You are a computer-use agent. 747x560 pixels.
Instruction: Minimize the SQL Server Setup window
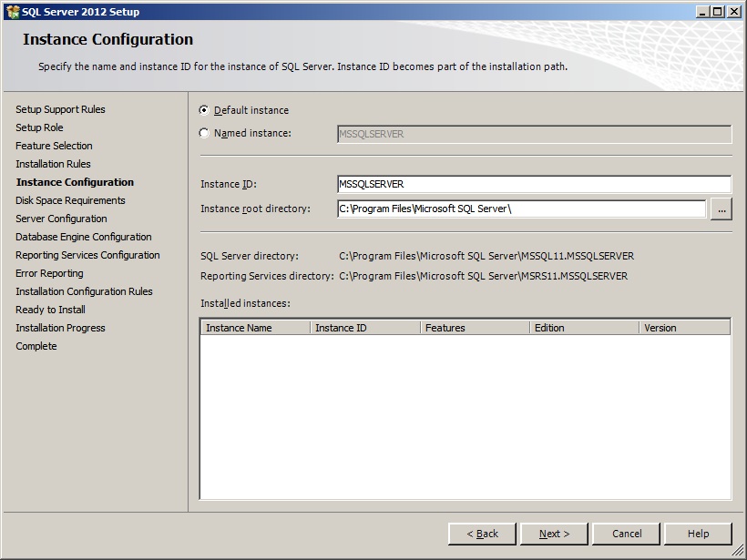(703, 12)
